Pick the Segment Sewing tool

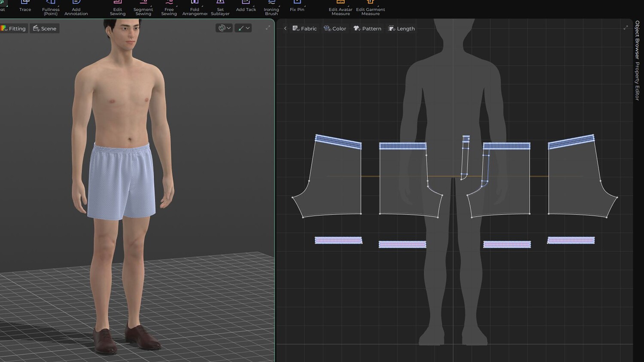[x=143, y=8]
